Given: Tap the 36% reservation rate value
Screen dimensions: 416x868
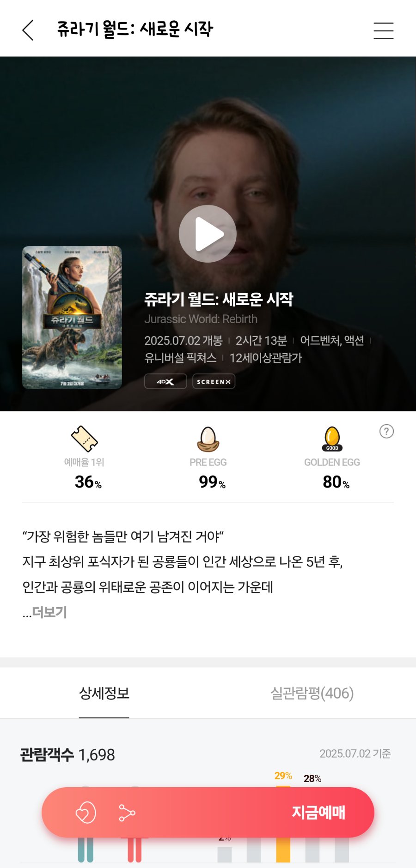Looking at the screenshot, I should pyautogui.click(x=88, y=482).
